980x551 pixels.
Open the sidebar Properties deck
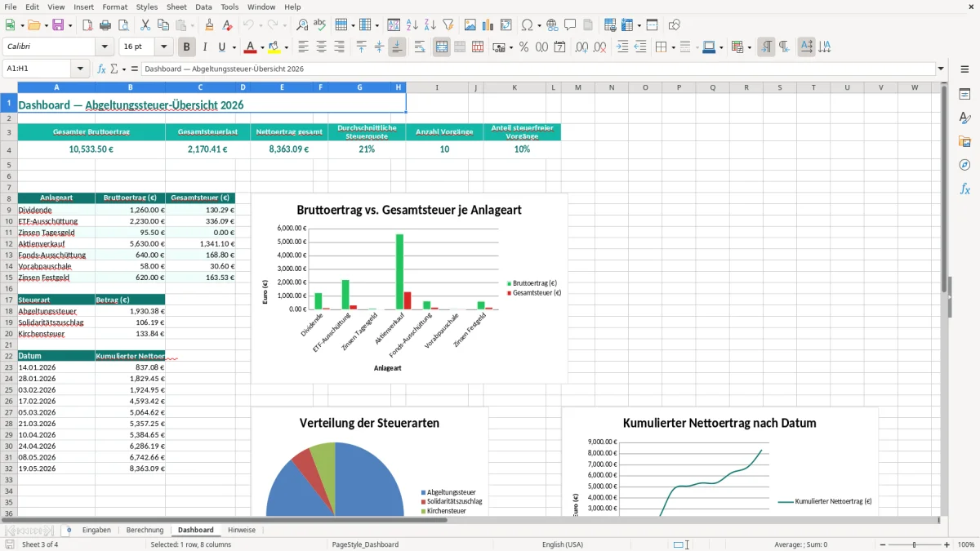[964, 94]
